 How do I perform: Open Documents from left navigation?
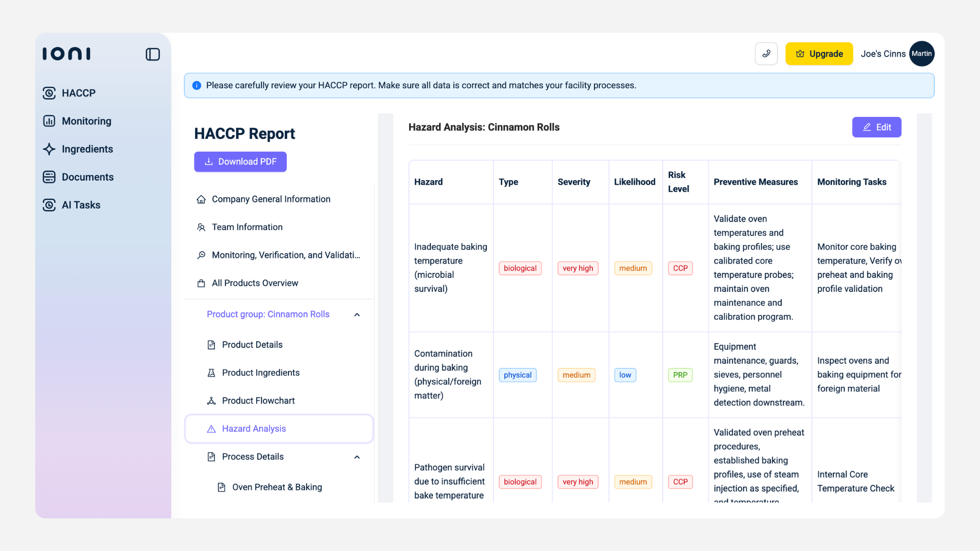[87, 177]
